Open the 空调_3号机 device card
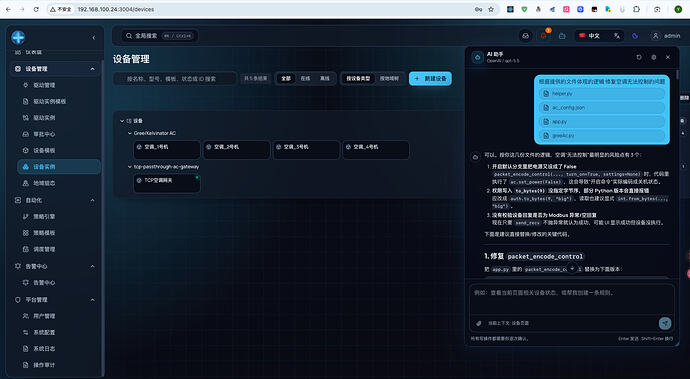Image resolution: width=690 pixels, height=379 pixels. 306,150
